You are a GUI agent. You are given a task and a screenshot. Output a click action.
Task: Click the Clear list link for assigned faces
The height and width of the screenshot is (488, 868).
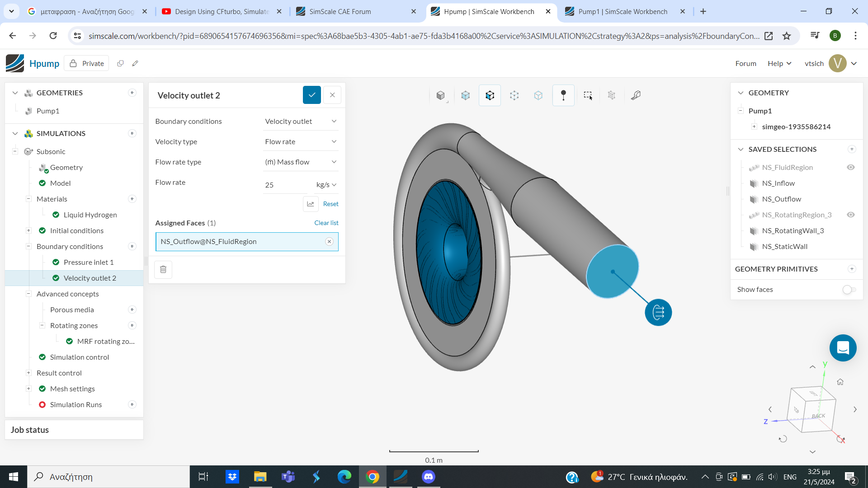click(x=326, y=223)
